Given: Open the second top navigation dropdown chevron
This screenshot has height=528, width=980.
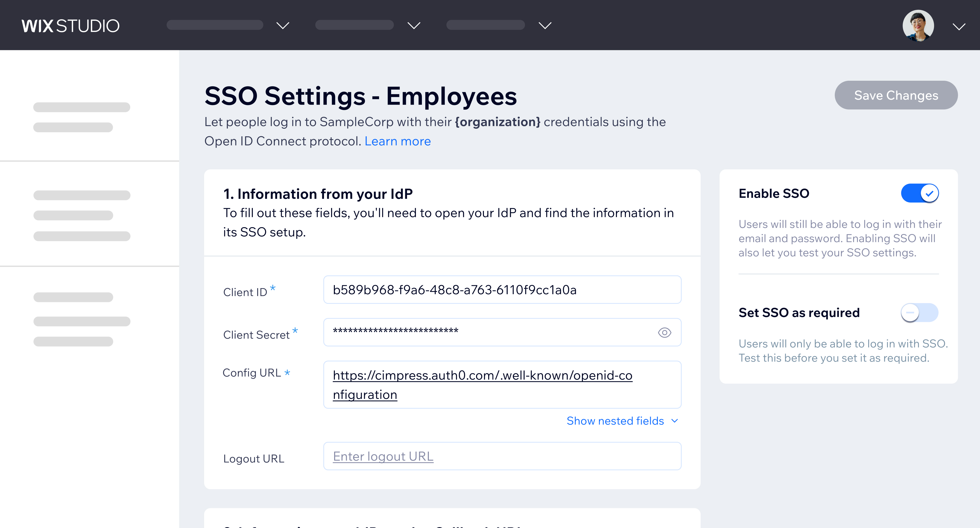Looking at the screenshot, I should [414, 25].
